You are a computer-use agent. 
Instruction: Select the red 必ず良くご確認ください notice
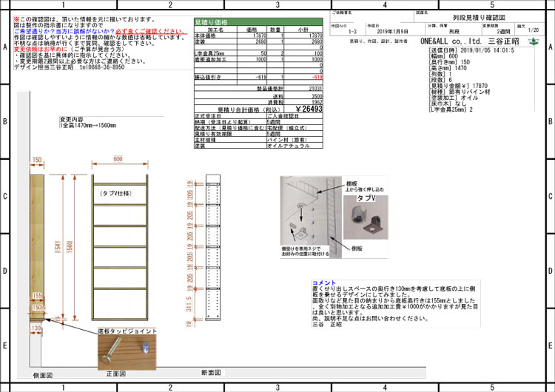(x=151, y=31)
